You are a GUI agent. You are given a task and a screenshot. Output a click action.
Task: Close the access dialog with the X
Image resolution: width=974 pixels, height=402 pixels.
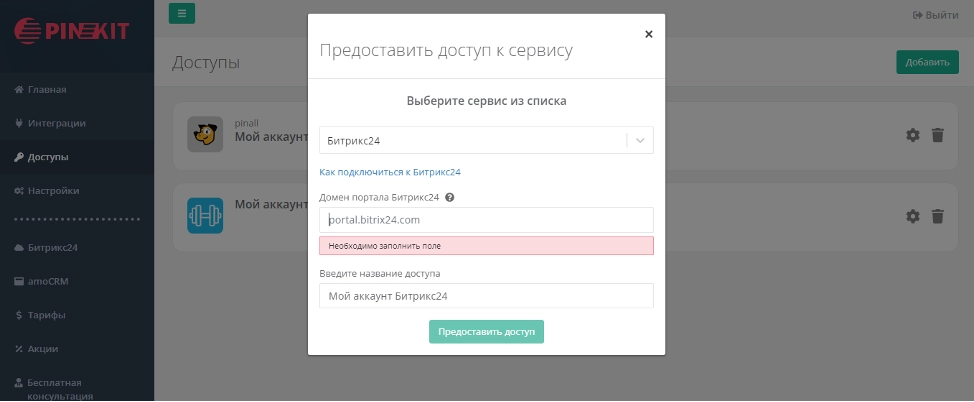click(x=649, y=34)
